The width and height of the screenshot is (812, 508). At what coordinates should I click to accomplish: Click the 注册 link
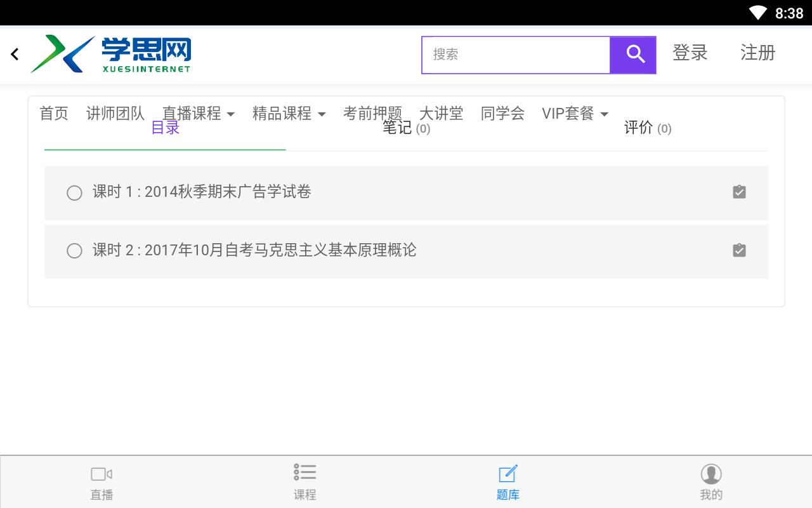[x=758, y=53]
